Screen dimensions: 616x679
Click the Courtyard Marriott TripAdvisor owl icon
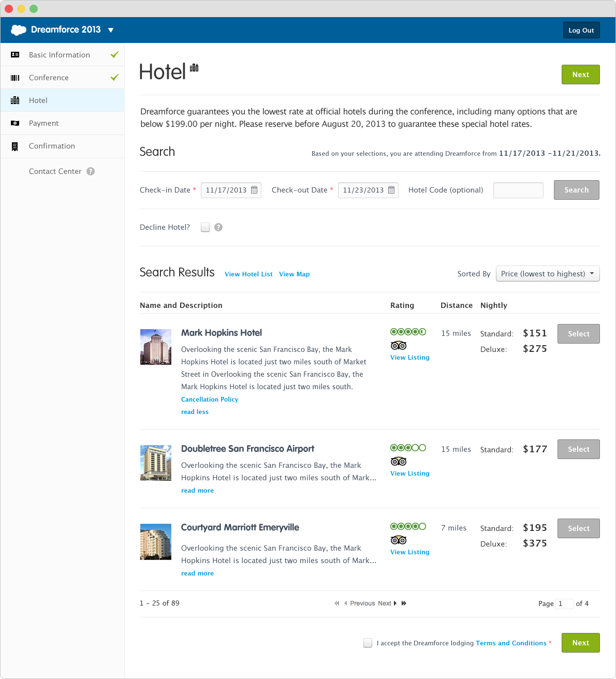point(399,540)
